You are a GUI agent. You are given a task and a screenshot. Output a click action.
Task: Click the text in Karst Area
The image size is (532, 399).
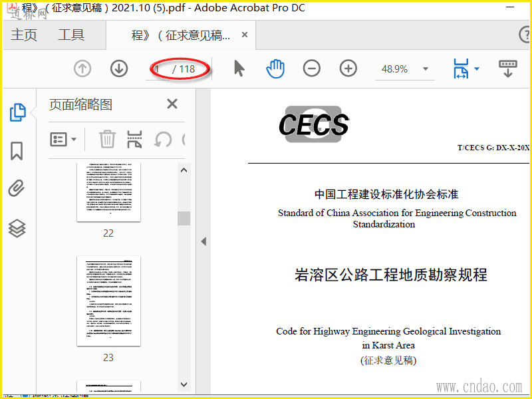388,345
